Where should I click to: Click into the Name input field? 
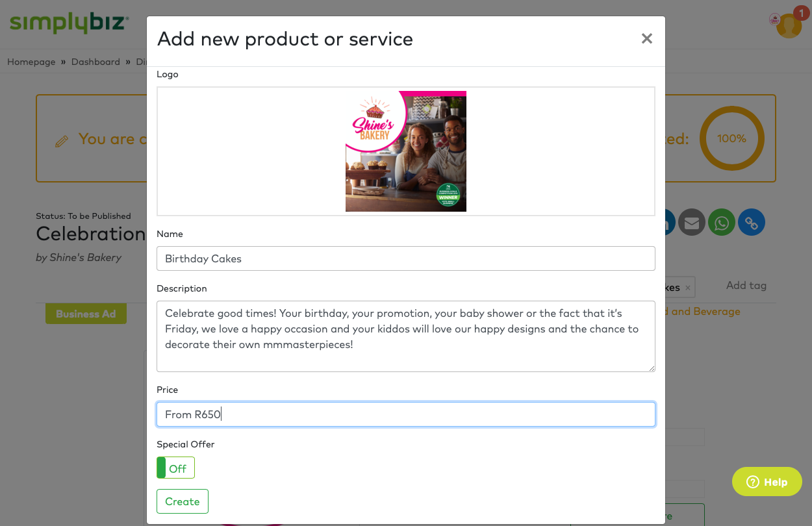pyautogui.click(x=405, y=258)
